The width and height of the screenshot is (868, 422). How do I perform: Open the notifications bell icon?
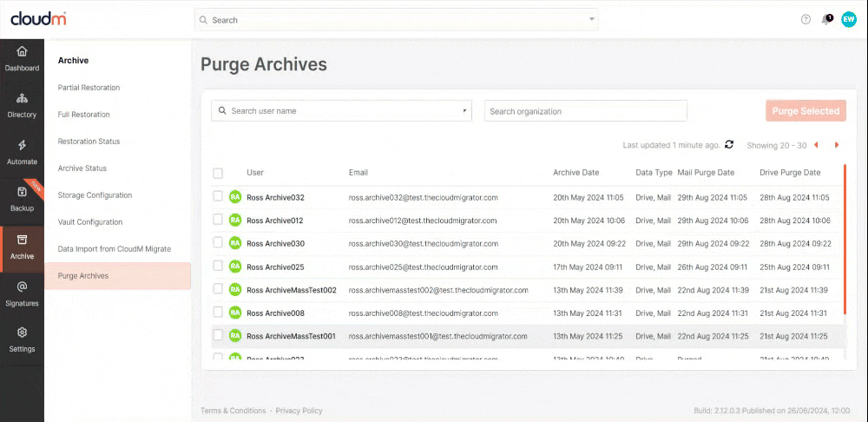point(826,19)
